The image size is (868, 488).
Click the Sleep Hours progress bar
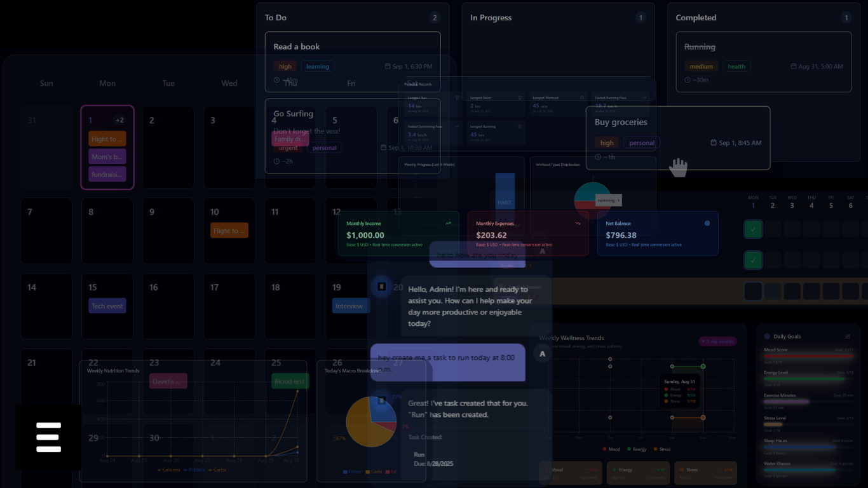(808, 447)
